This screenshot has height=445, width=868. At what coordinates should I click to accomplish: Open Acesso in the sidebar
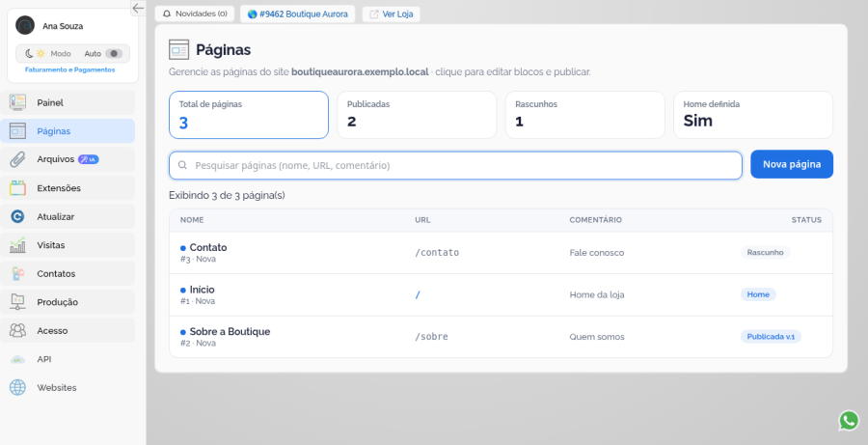pyautogui.click(x=68, y=331)
